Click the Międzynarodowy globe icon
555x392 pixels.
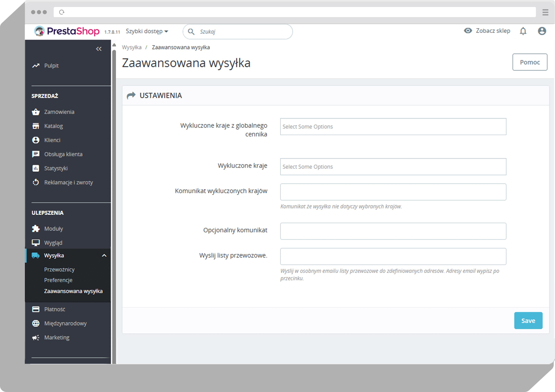(36, 323)
